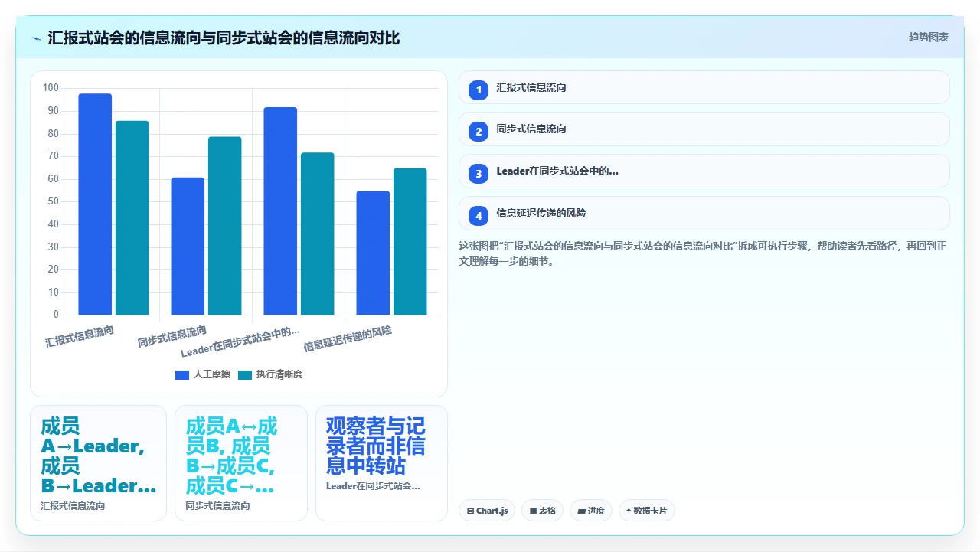The image size is (980, 552).
Task: Open the 成员A→Leader data card
Action: pyautogui.click(x=98, y=463)
